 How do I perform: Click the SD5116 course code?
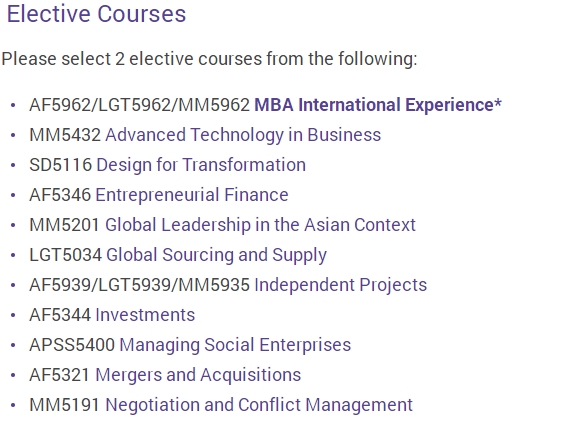pos(61,165)
